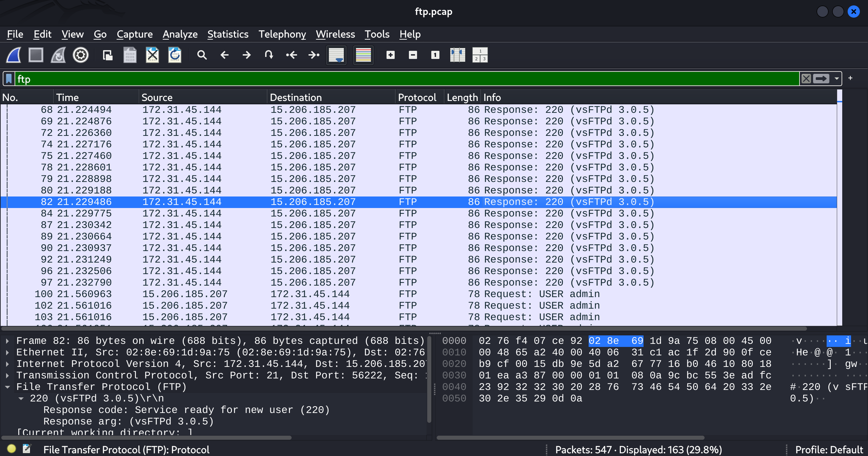Screen dimensions: 868x456
Task: Click Profile: Default in status bar
Action: pos(829,450)
